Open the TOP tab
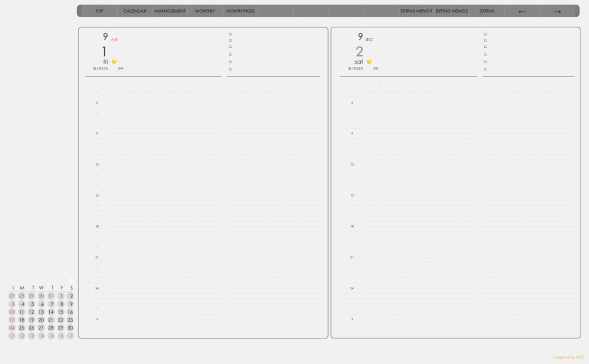This screenshot has width=589, height=364. coord(99,11)
